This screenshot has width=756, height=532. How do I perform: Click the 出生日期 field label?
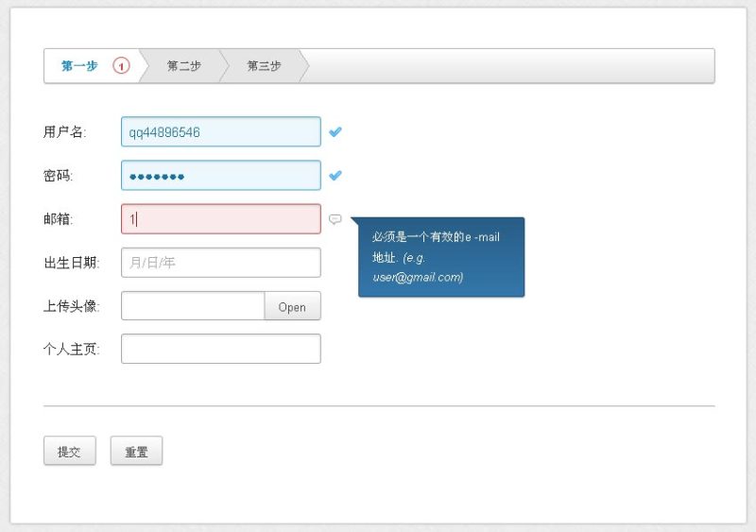(71, 263)
